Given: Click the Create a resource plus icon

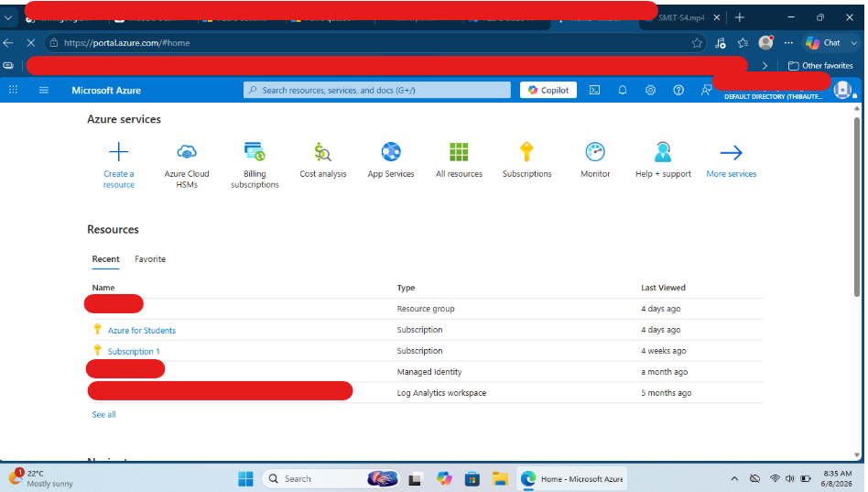Looking at the screenshot, I should 118,151.
